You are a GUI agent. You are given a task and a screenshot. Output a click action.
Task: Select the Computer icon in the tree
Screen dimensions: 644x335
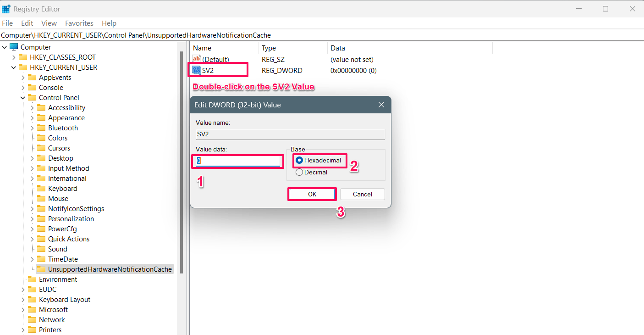pyautogui.click(x=14, y=47)
